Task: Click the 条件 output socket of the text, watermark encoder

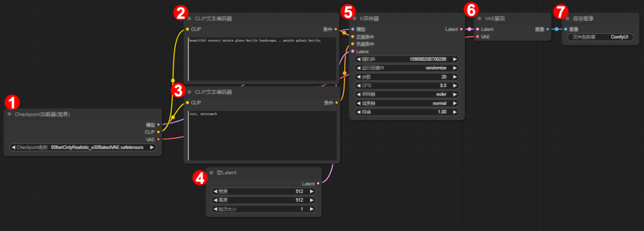Action: [337, 102]
